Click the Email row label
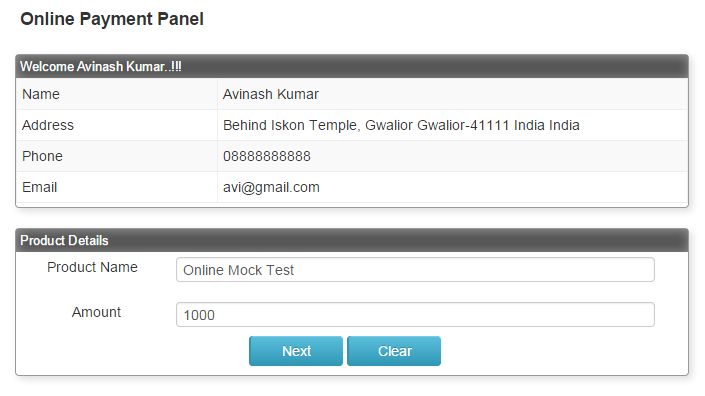 coord(40,187)
